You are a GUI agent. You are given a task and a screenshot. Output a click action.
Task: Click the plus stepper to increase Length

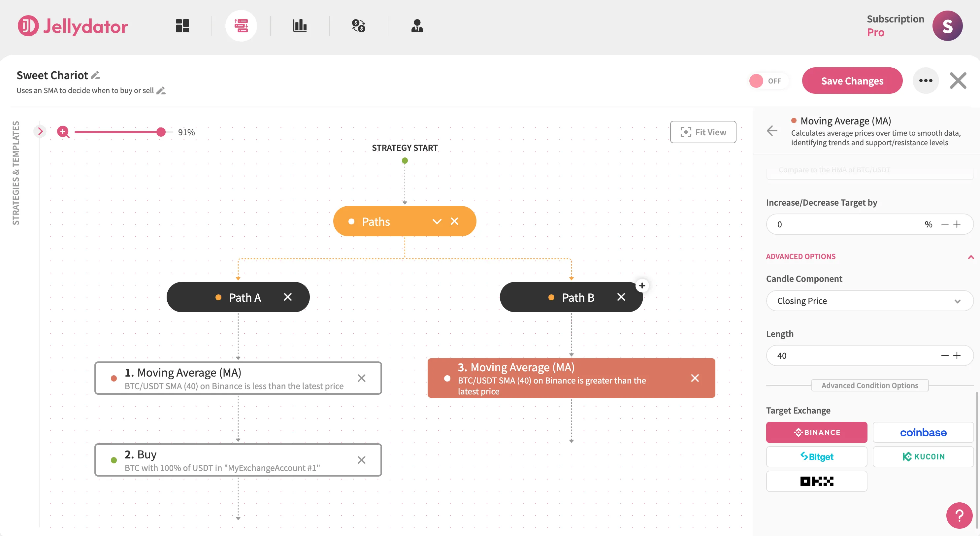pos(958,355)
